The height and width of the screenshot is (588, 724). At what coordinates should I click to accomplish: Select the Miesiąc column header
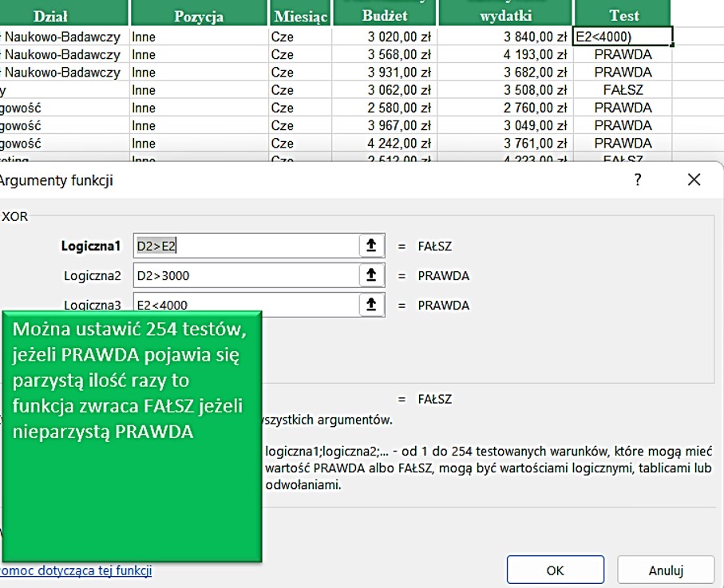click(x=300, y=14)
